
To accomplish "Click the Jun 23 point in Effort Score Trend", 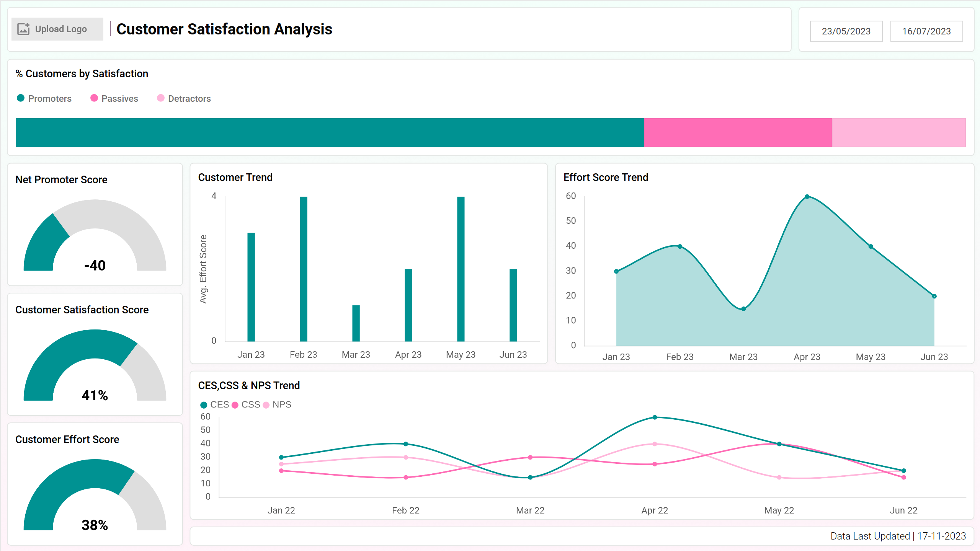I will (934, 296).
